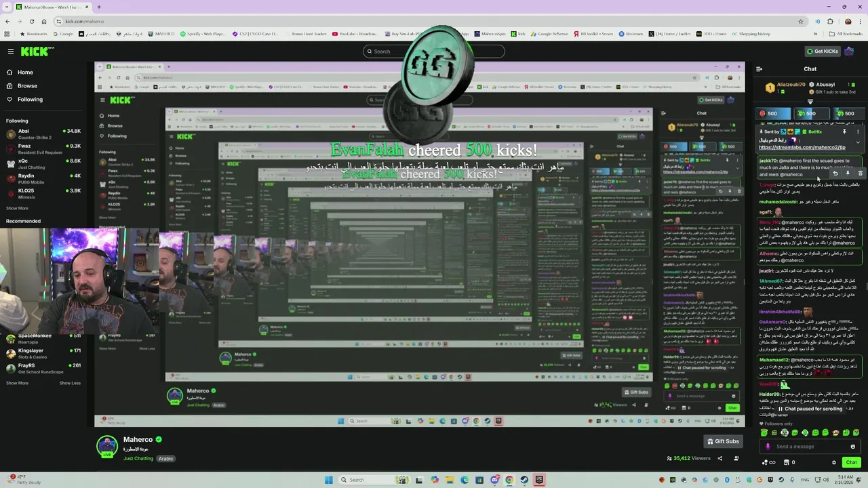Screen dimensions: 868x488
Task: Reply to jackk70's chat message
Action: pyautogui.click(x=835, y=174)
